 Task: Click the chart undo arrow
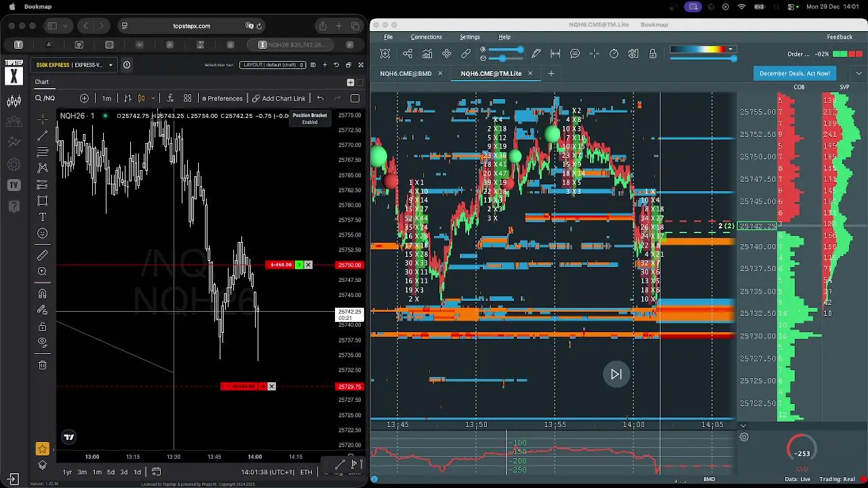[x=320, y=98]
